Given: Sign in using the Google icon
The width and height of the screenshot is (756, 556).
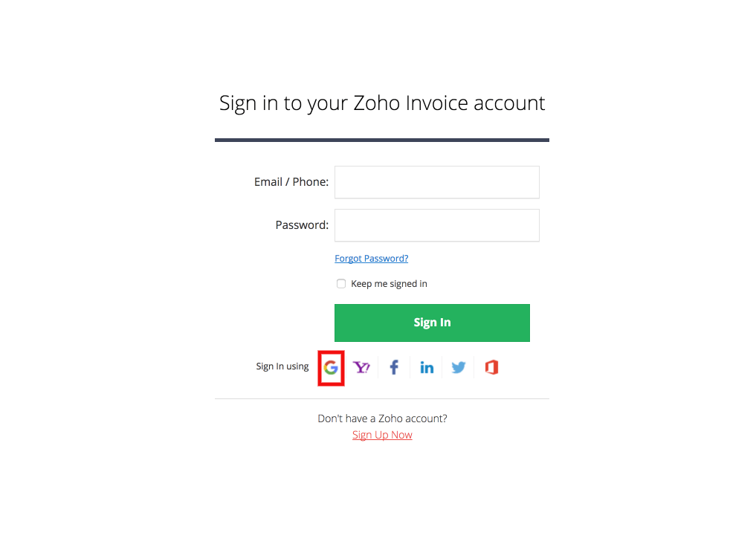Looking at the screenshot, I should [x=331, y=368].
